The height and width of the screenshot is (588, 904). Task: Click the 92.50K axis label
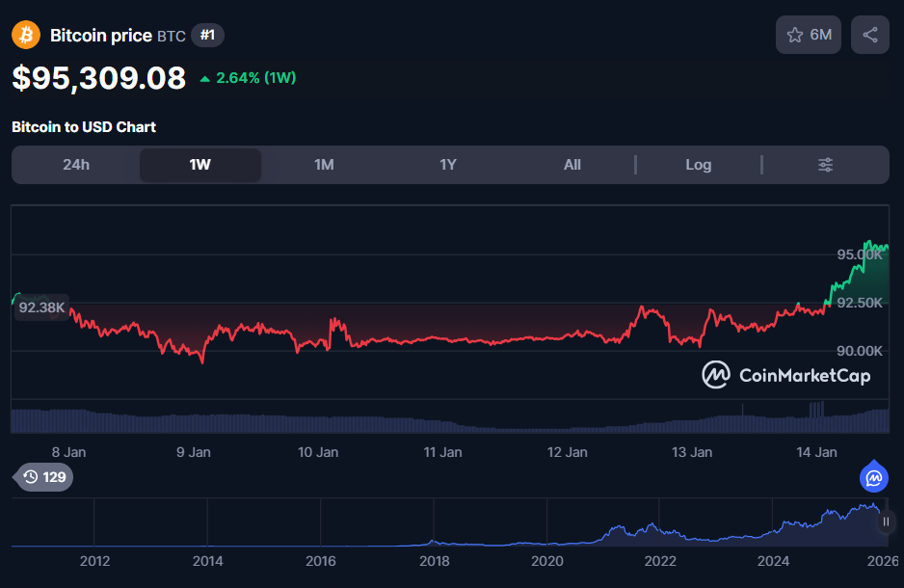(860, 303)
